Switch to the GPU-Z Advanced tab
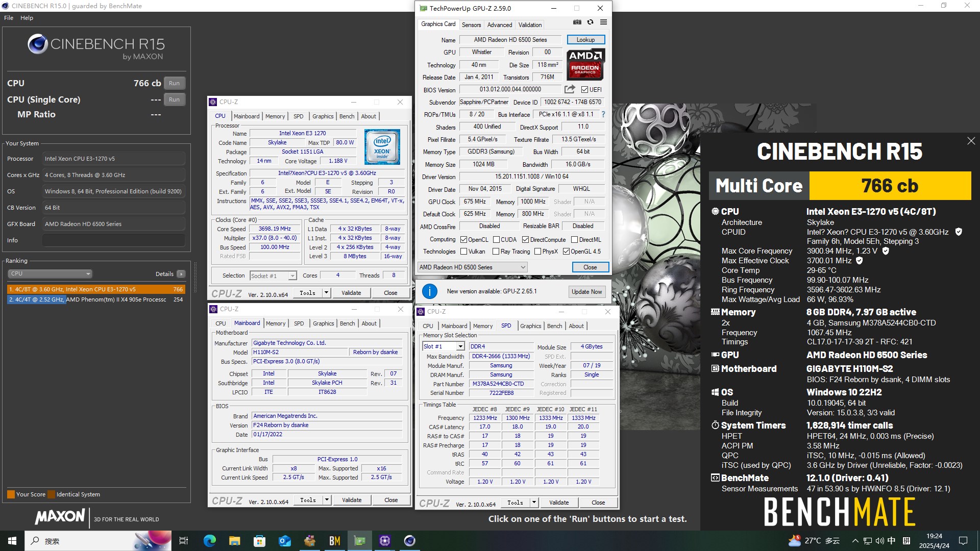 pyautogui.click(x=500, y=25)
